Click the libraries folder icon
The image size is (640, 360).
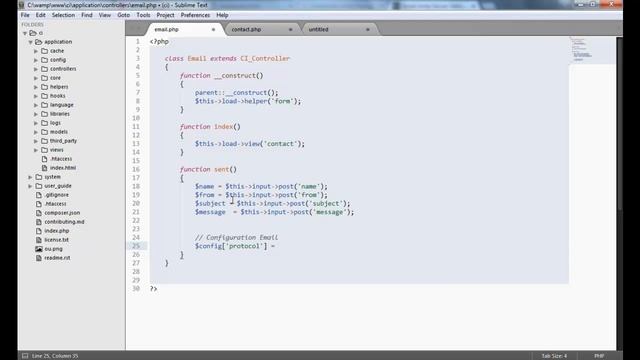(44, 114)
